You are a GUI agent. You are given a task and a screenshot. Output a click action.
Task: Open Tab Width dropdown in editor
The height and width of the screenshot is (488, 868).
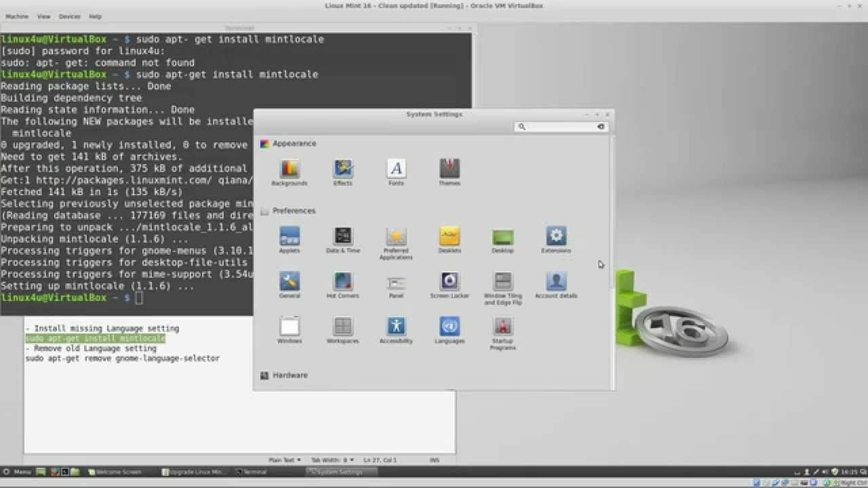point(334,460)
